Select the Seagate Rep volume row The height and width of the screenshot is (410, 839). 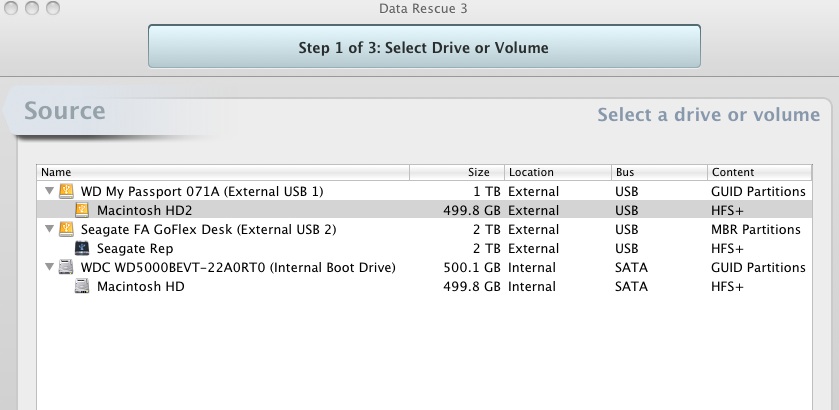tap(424, 248)
